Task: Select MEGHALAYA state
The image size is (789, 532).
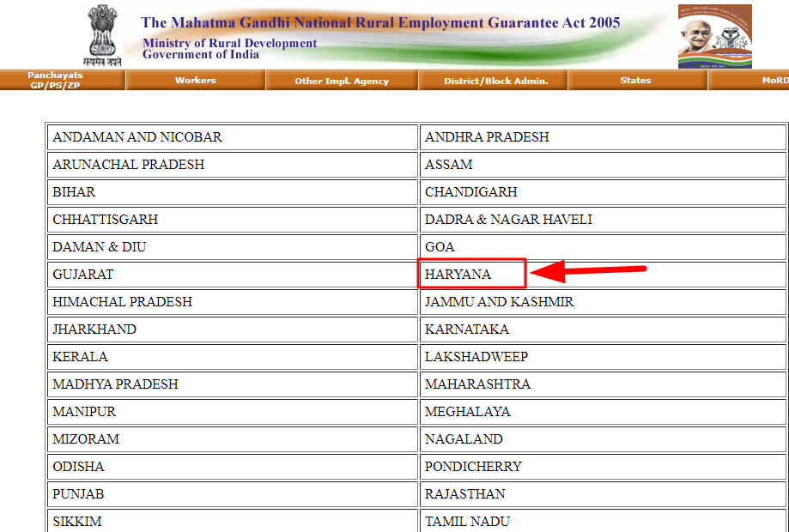Action: (467, 412)
